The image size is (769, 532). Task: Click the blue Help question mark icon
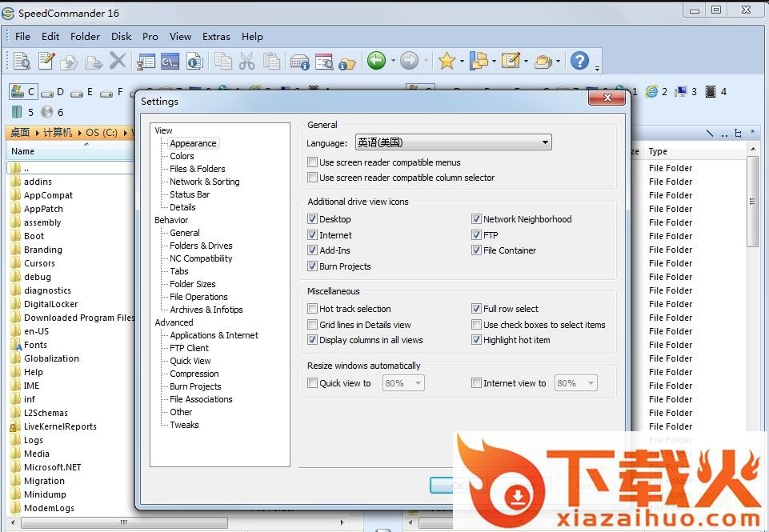579,61
